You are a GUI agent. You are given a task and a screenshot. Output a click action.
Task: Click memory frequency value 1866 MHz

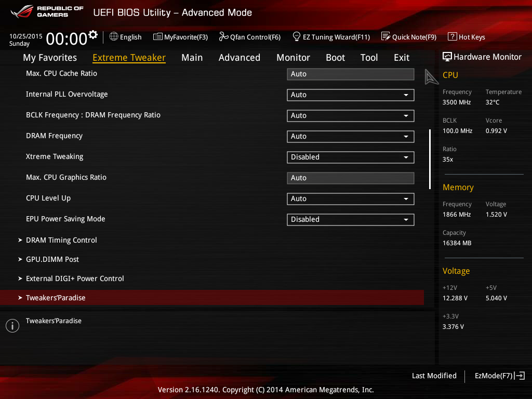[456, 215]
